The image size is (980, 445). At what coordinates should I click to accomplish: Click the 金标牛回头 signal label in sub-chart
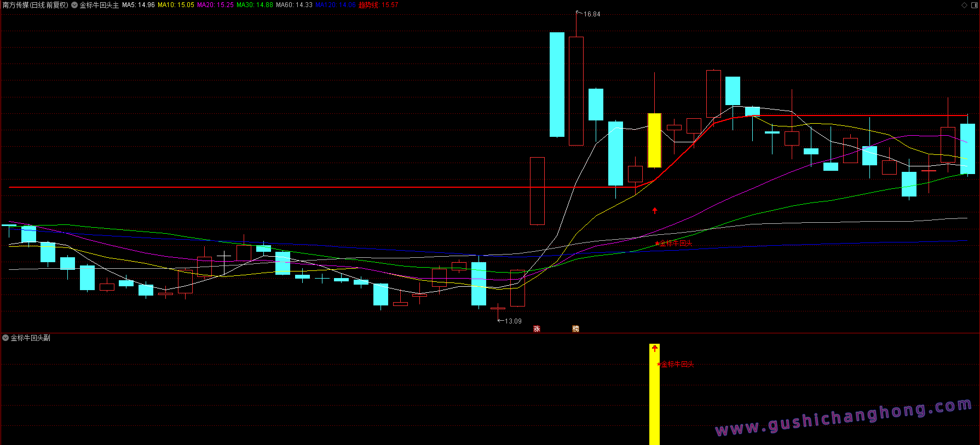(x=676, y=364)
